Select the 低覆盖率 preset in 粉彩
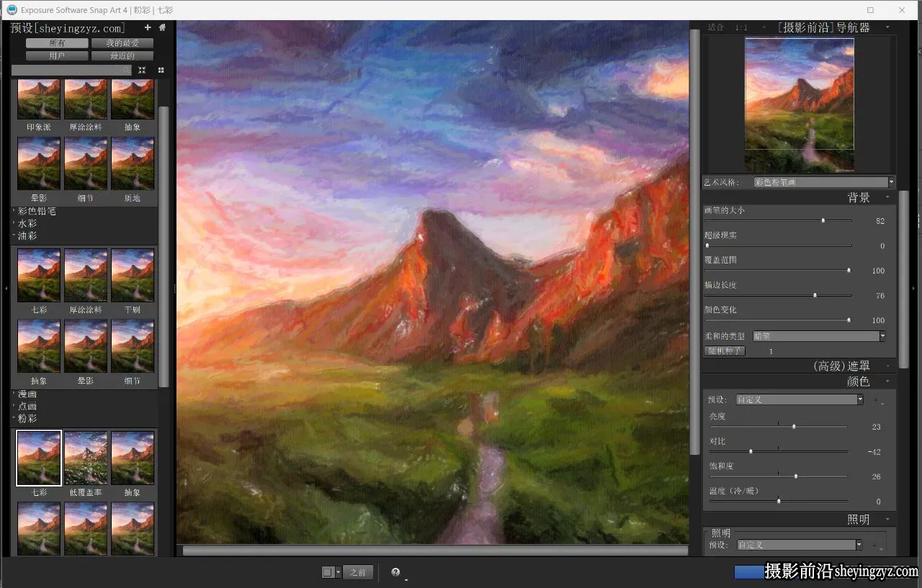Screen dimensions: 922x588 click(86, 458)
